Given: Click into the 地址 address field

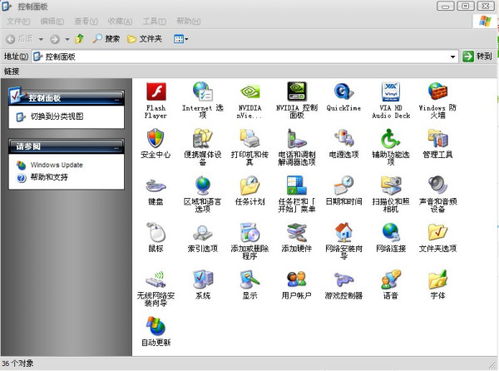Looking at the screenshot, I should (x=244, y=57).
